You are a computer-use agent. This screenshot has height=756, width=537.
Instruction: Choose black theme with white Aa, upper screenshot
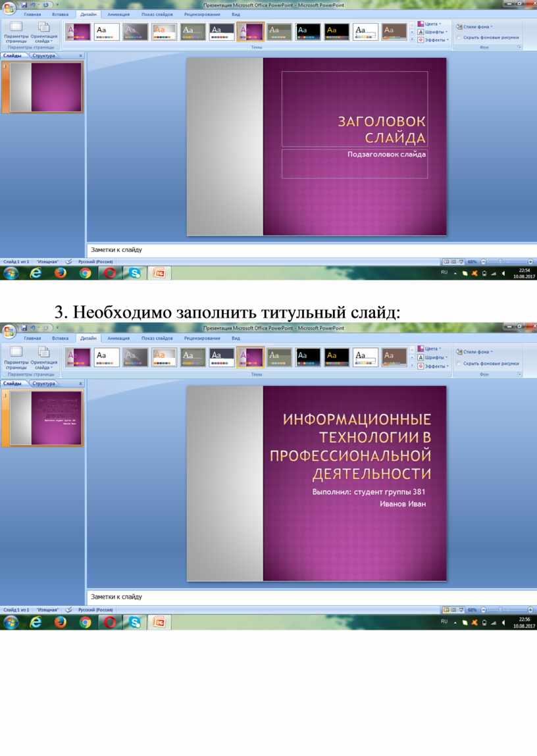coord(307,32)
